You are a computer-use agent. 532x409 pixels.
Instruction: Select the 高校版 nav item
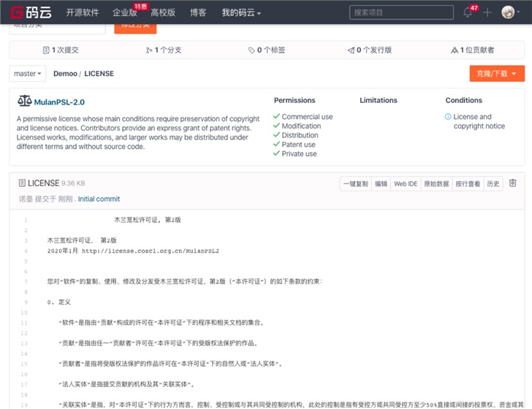pos(163,12)
